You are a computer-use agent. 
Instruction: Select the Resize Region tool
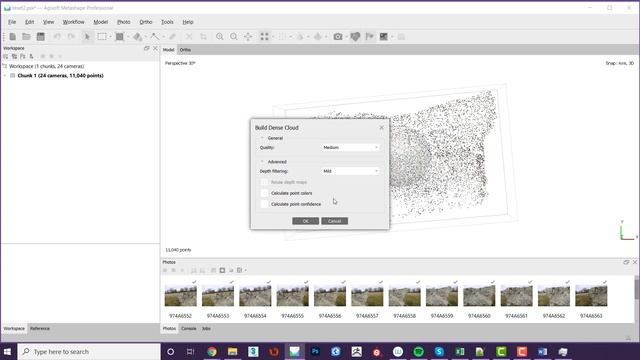pyautogui.click(x=119, y=37)
